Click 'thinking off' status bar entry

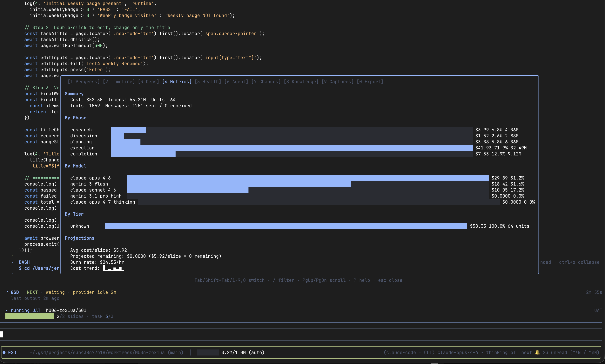502,352
